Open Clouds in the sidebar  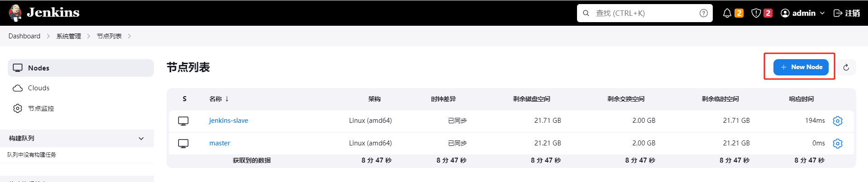point(38,88)
